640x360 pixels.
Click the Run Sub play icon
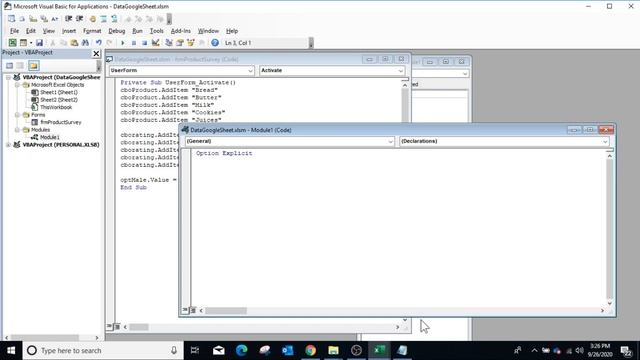click(x=122, y=42)
